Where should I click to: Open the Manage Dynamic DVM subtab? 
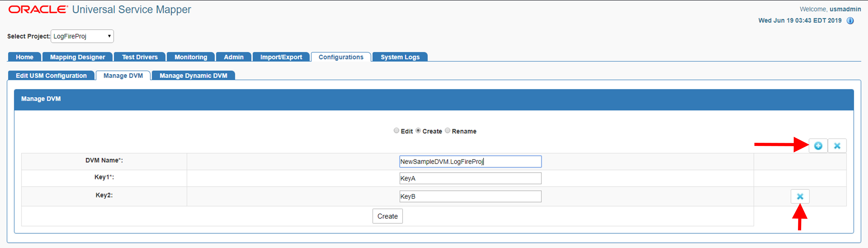coord(193,76)
